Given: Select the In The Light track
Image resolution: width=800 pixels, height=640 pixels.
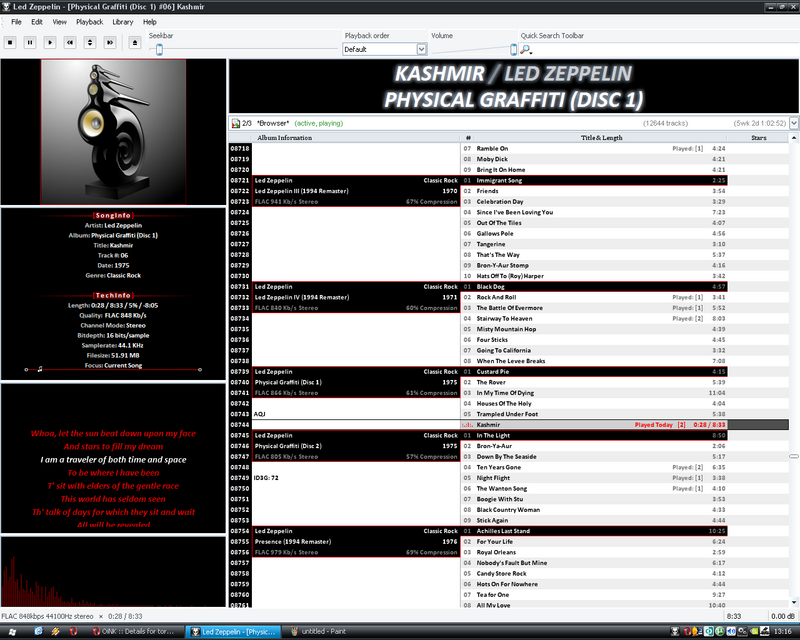Looking at the screenshot, I should (x=594, y=436).
